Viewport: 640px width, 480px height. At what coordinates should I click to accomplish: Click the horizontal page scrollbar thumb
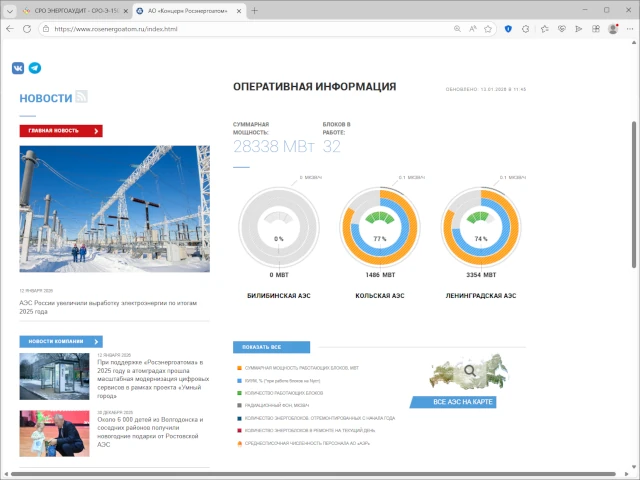click(x=313, y=474)
